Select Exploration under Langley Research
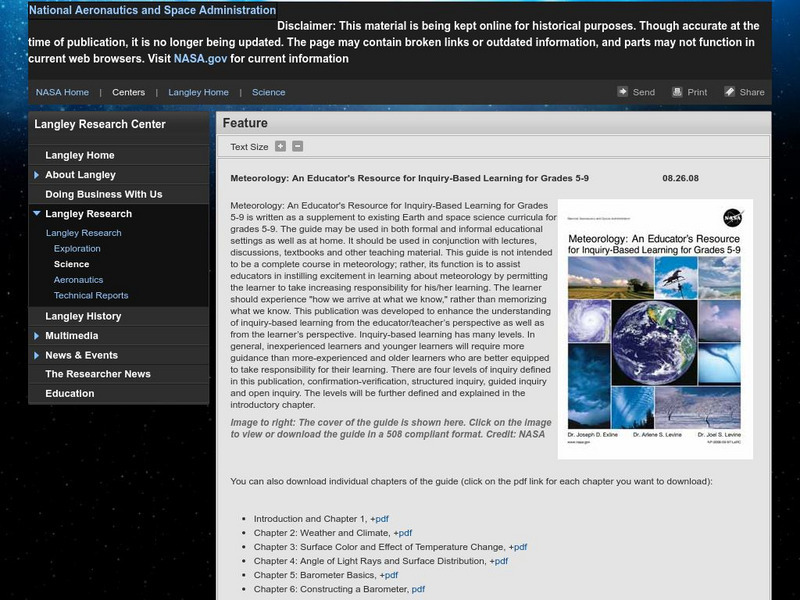 77,248
